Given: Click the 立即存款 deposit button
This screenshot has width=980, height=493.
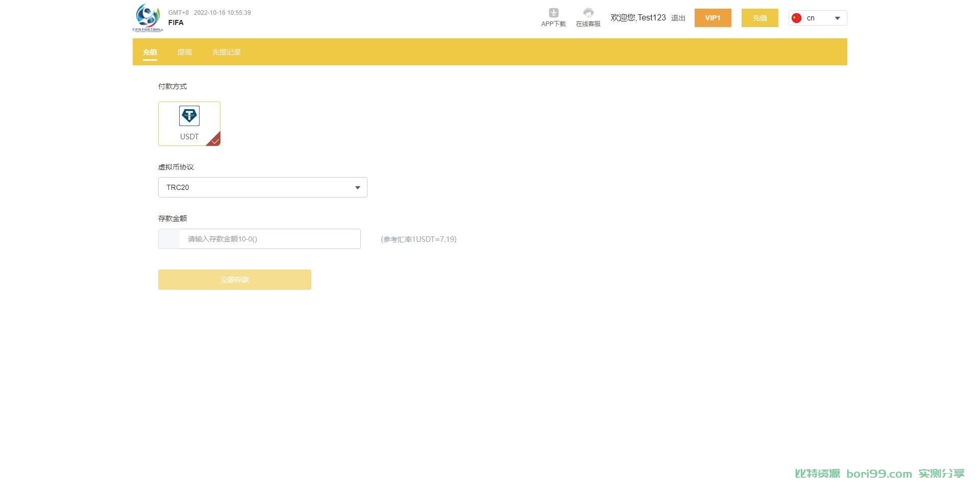Looking at the screenshot, I should tap(235, 280).
